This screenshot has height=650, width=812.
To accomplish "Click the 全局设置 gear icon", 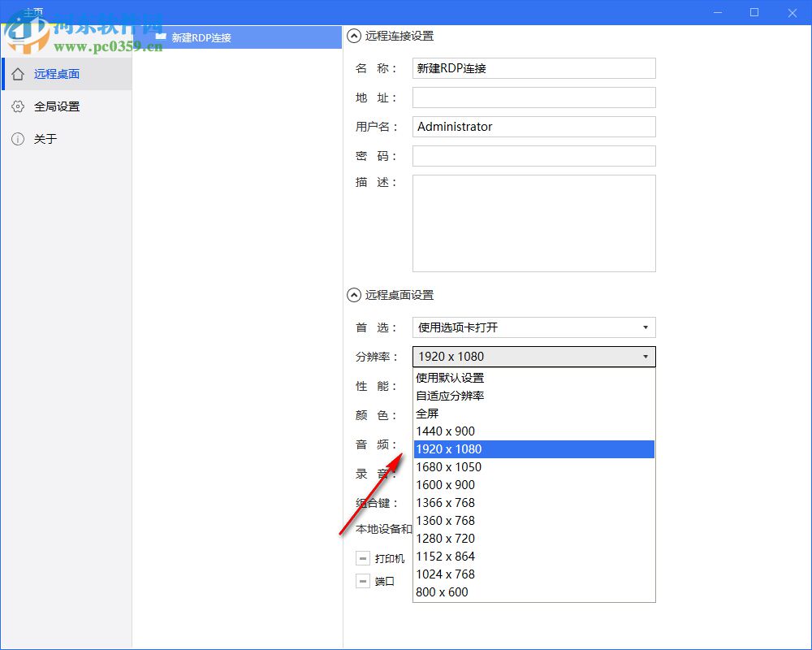I will 18,106.
